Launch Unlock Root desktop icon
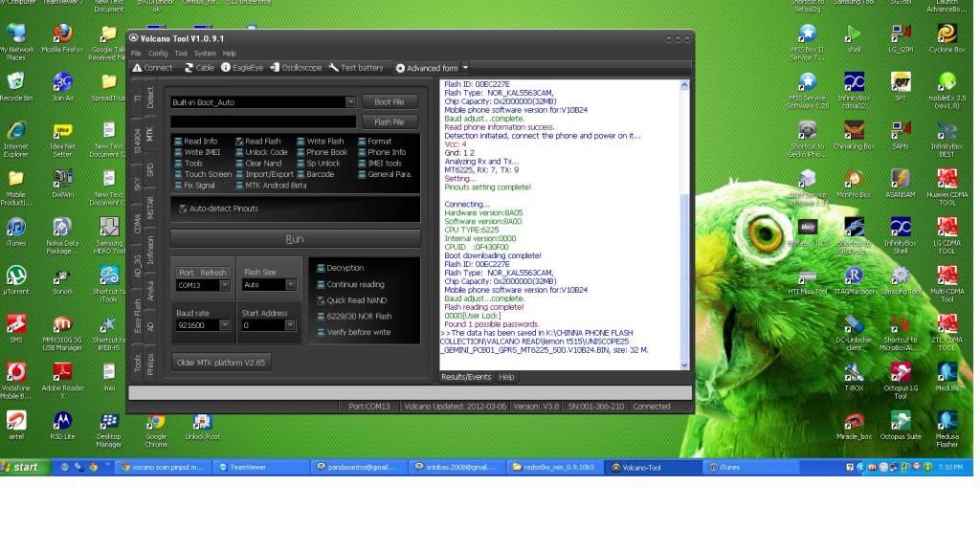Screen dimensions: 980x551 coord(202,426)
